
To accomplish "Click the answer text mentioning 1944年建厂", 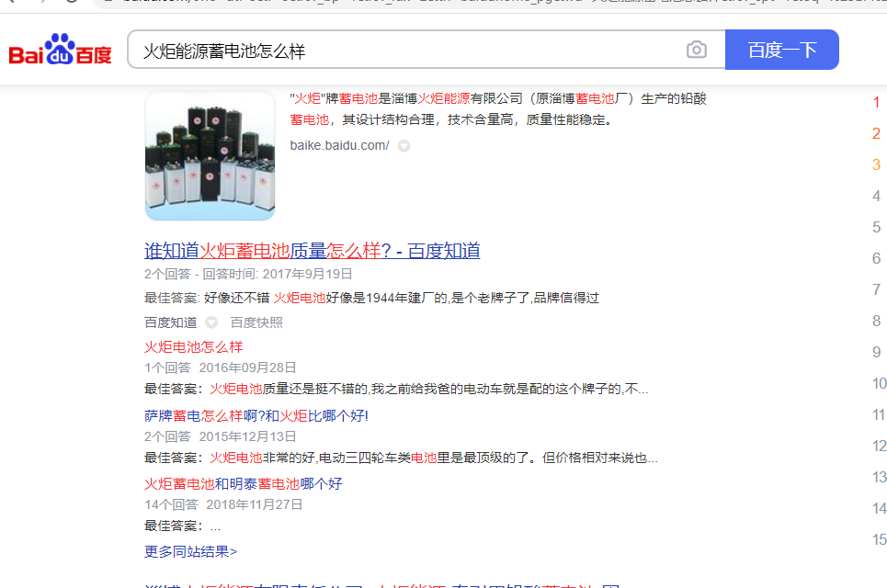I will [x=371, y=298].
